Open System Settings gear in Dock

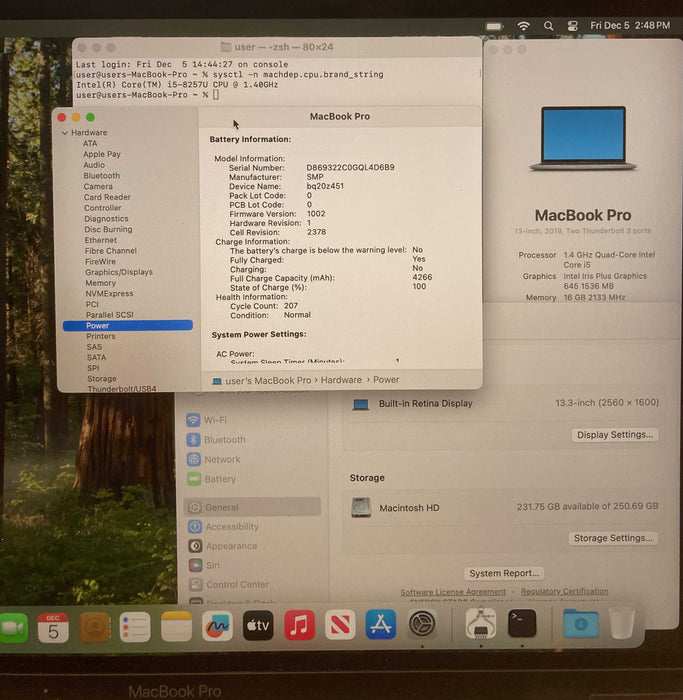point(422,624)
